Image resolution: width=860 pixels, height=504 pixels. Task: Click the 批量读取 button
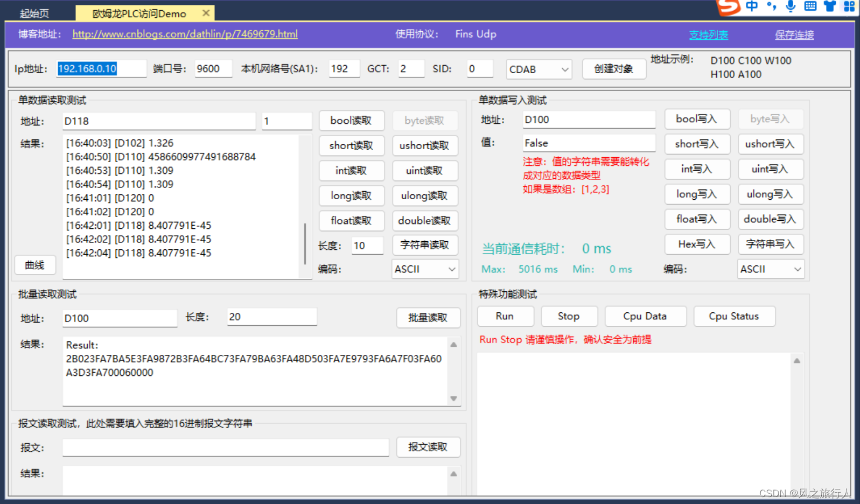pyautogui.click(x=428, y=318)
